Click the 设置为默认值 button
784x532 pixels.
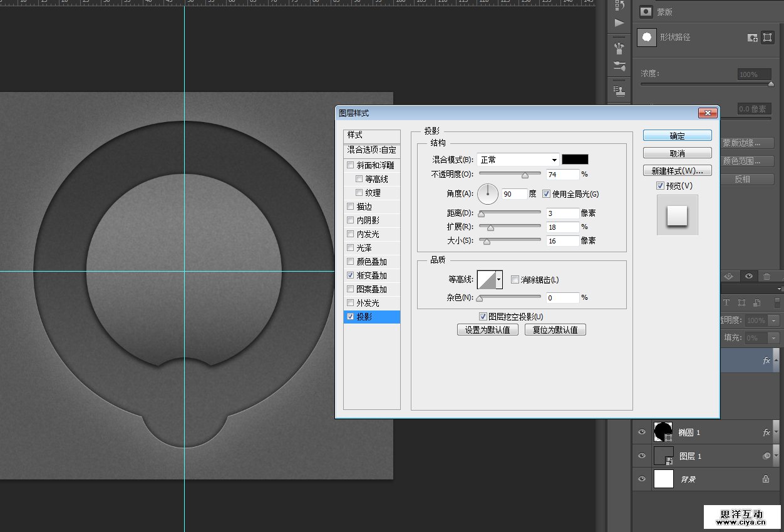(488, 330)
